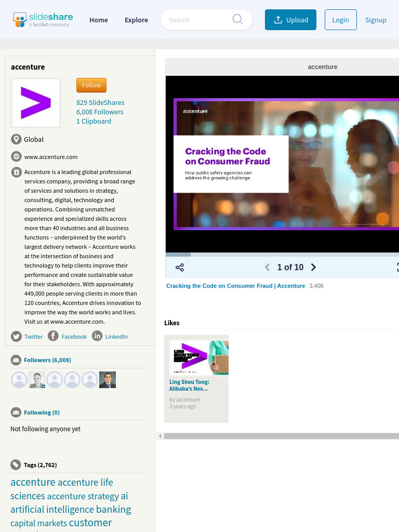This screenshot has height=532, width=399.
Task: Click the Following group icon
Action: pos(16,413)
